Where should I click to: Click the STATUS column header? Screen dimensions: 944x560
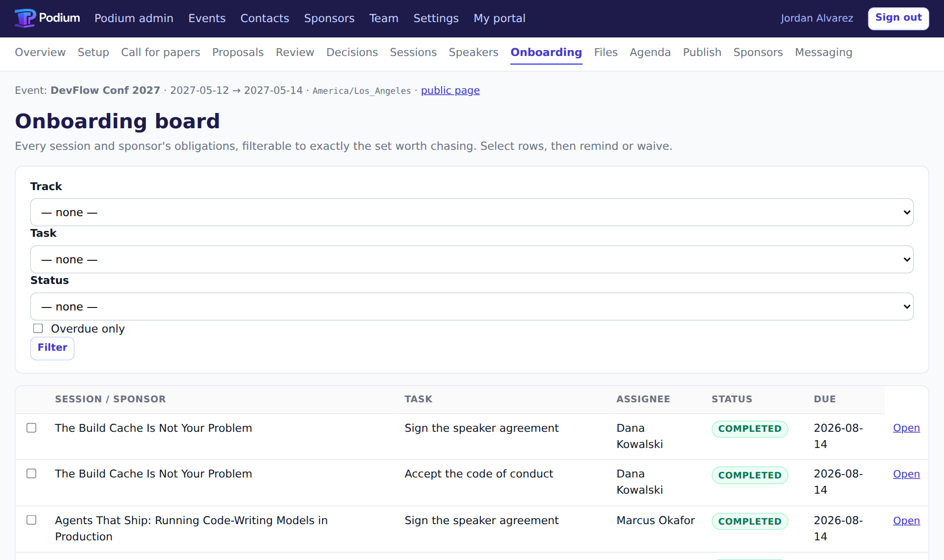point(732,399)
